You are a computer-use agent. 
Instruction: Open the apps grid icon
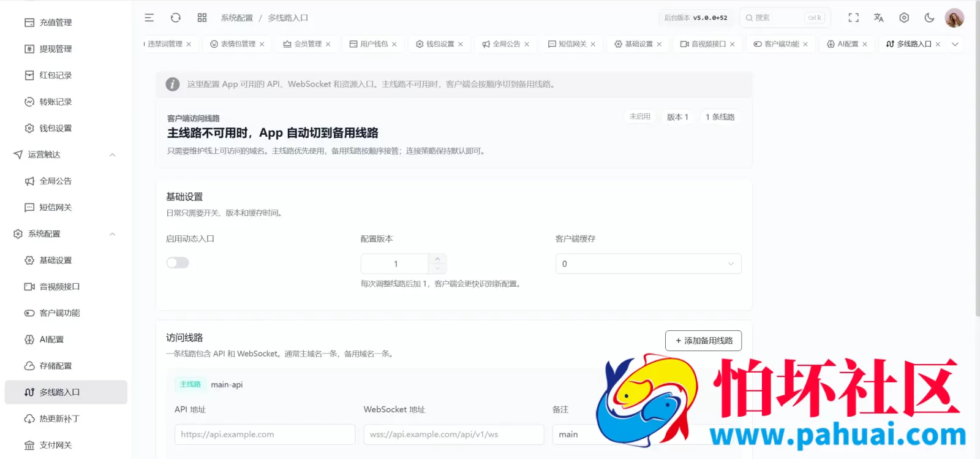coord(202,18)
